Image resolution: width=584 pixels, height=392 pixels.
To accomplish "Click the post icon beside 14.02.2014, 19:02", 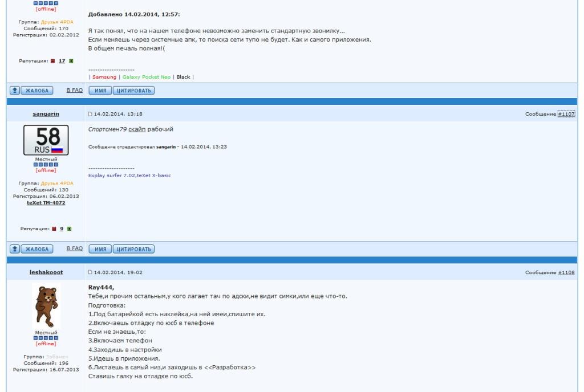I will 90,273.
